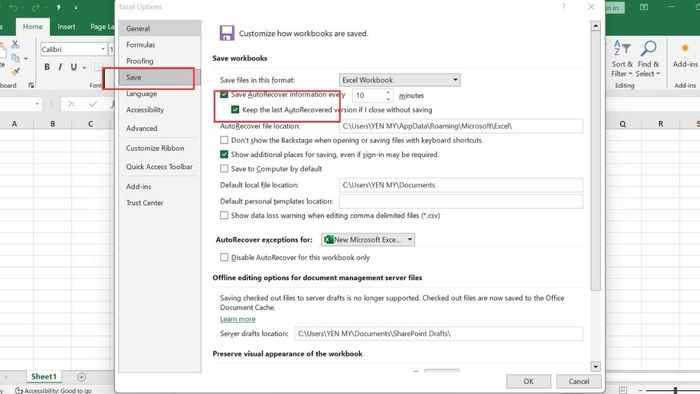
Task: Toggle Save to Computer by default checkbox
Action: click(x=224, y=169)
